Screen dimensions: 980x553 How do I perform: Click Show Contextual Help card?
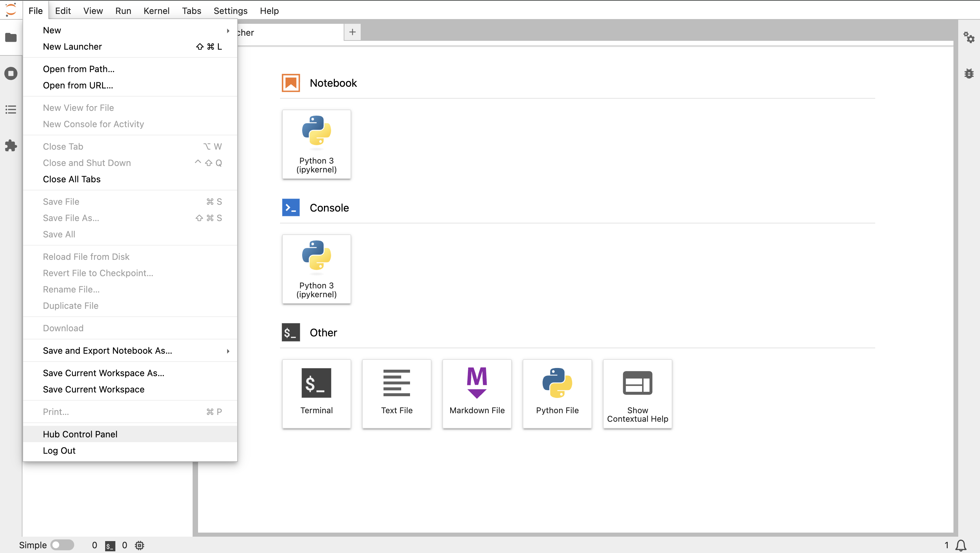(x=637, y=393)
